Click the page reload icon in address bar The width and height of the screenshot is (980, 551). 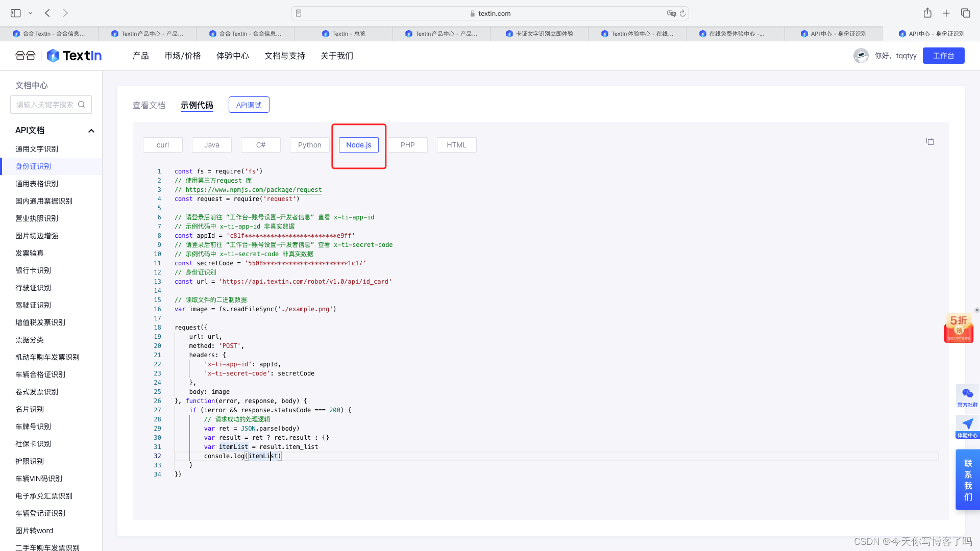682,13
